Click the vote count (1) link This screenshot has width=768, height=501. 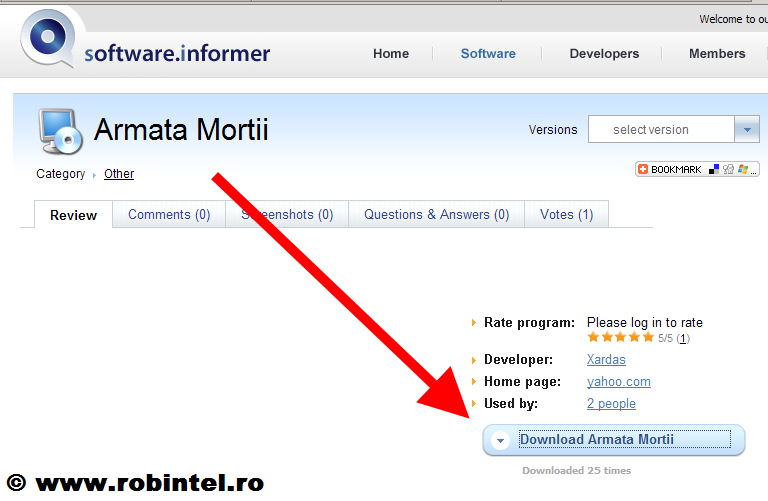pos(683,338)
